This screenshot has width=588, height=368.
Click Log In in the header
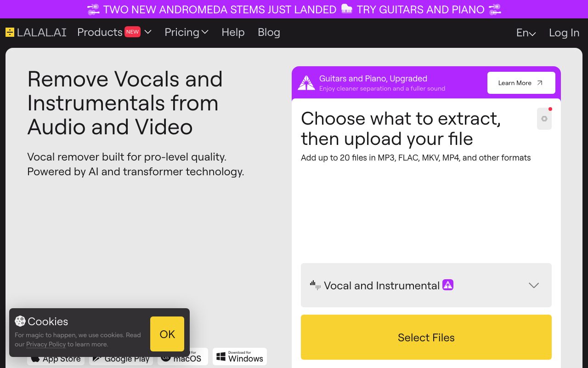tap(564, 33)
